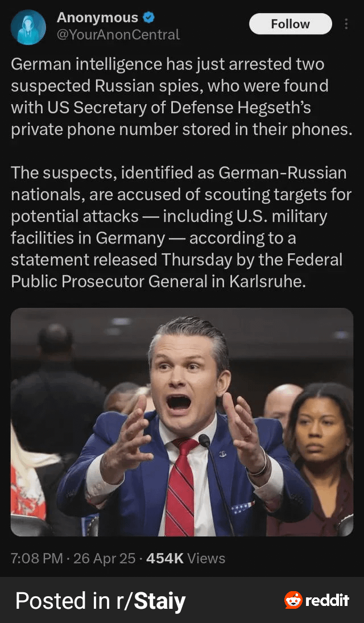Open the 454K Views count
Viewport: 364px width, 623px height.
point(185,558)
